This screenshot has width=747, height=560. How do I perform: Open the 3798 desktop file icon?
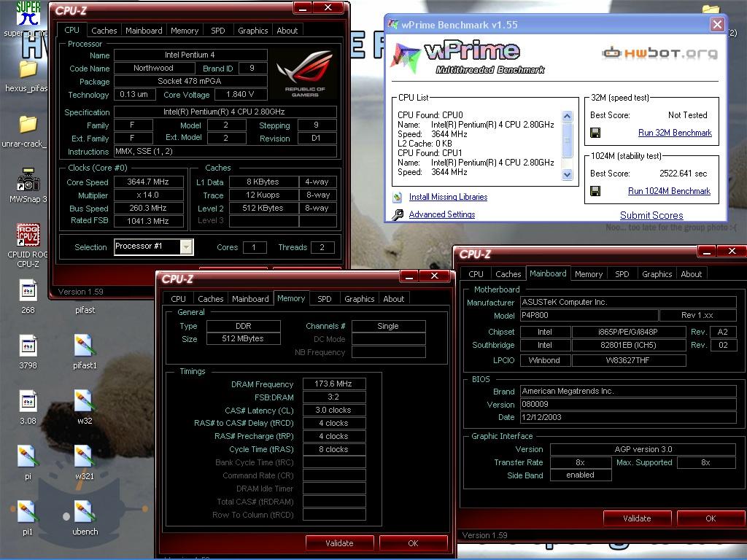pyautogui.click(x=28, y=346)
